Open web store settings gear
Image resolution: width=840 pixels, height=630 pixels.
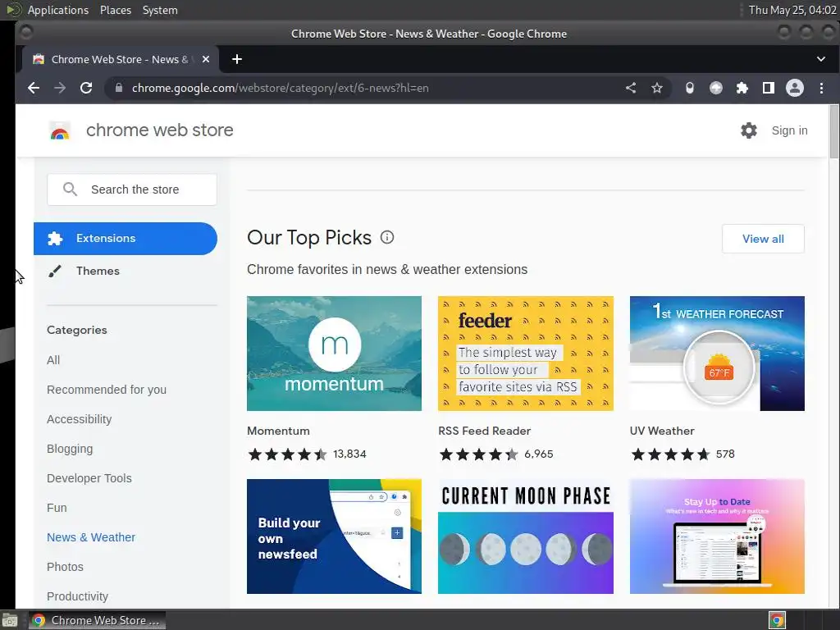(x=748, y=130)
